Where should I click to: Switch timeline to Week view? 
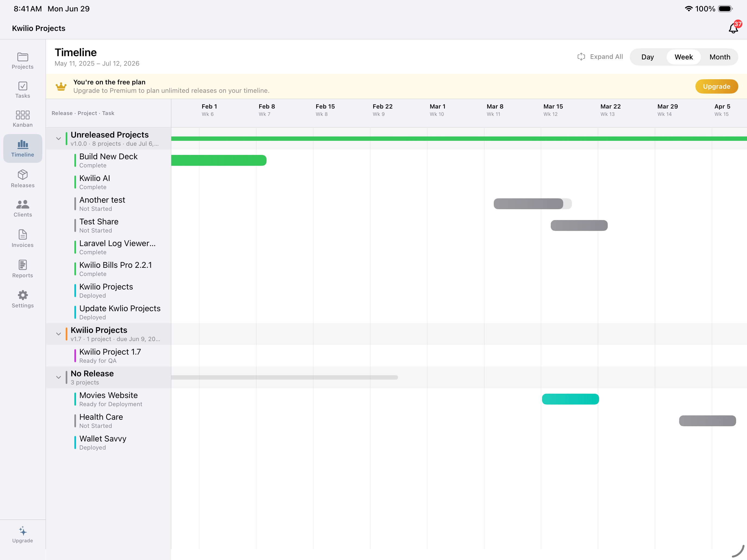tap(683, 57)
